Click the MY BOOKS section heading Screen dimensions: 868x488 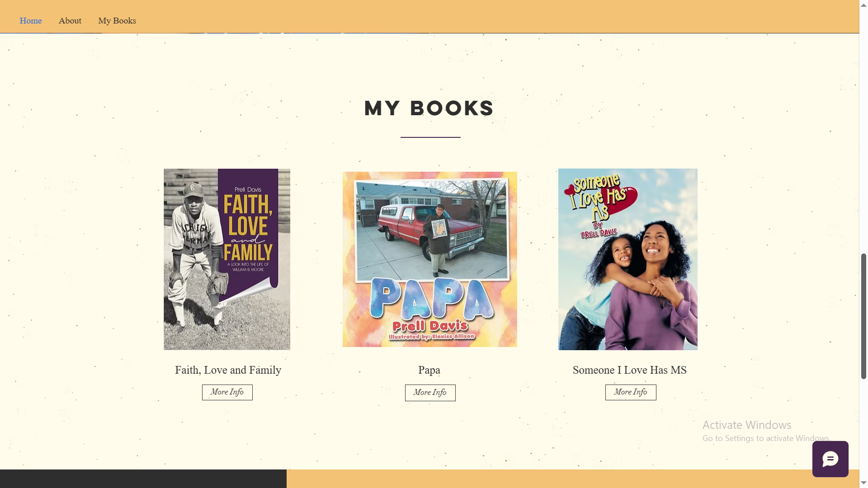pos(429,108)
